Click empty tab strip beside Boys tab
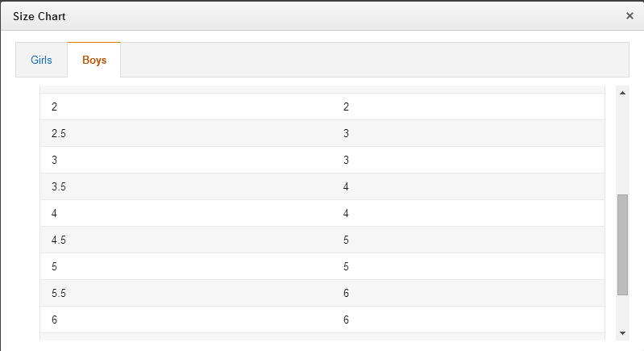 pyautogui.click(x=375, y=60)
